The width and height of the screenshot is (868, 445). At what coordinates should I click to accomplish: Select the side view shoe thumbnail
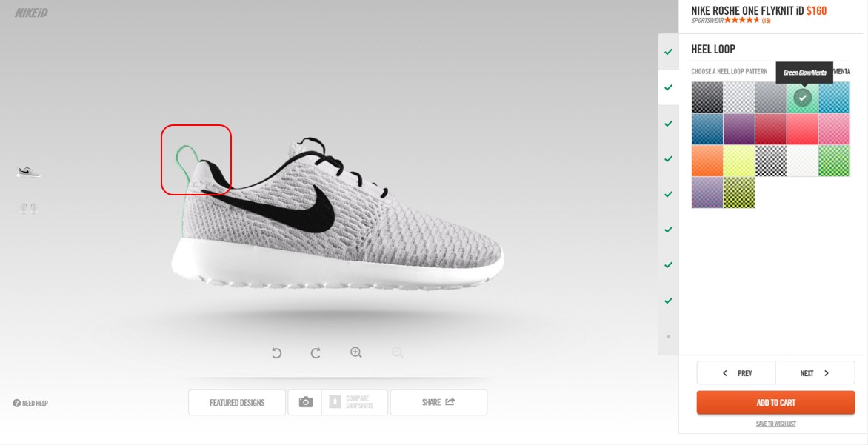pos(28,172)
